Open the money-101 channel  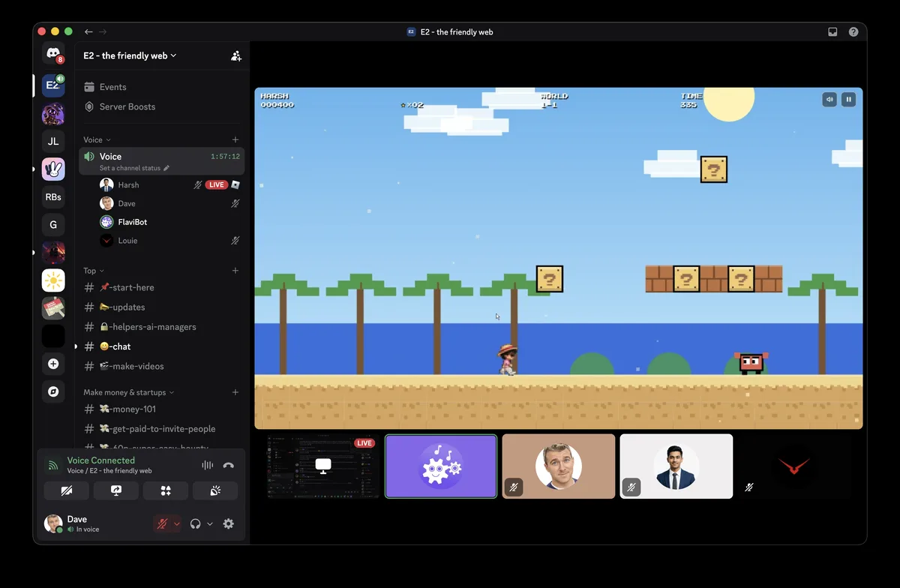pyautogui.click(x=162, y=409)
